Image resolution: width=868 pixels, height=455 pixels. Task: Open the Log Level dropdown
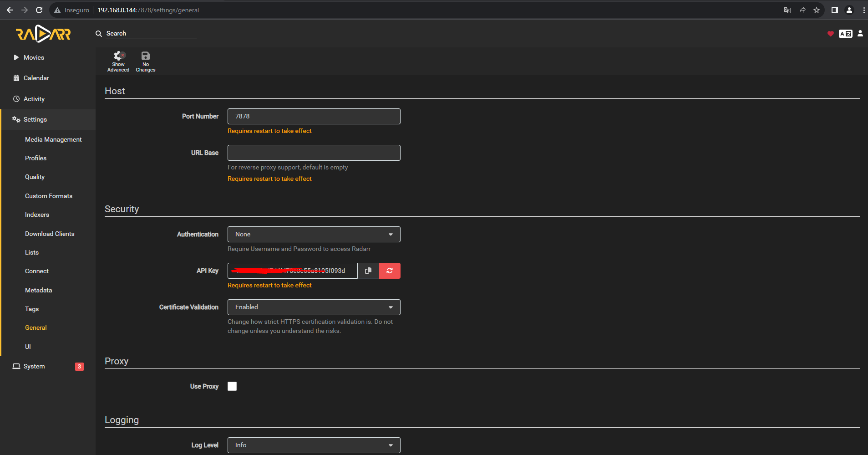(x=314, y=445)
